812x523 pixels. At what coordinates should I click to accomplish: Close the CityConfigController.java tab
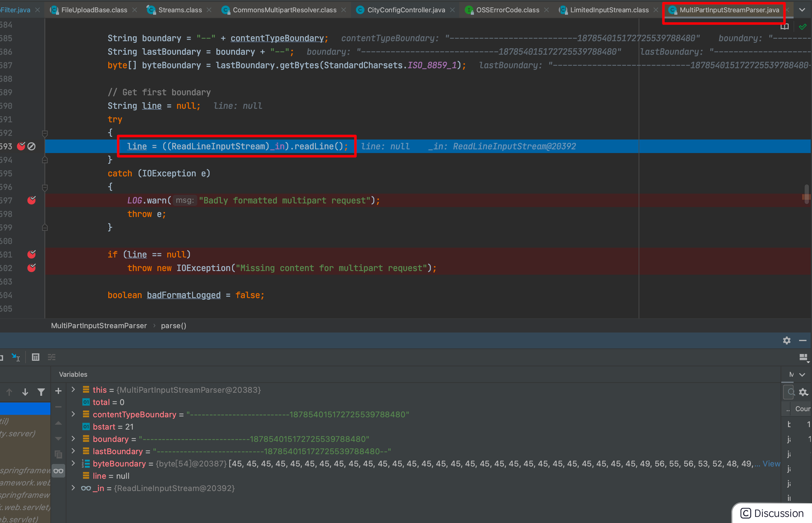tap(452, 10)
